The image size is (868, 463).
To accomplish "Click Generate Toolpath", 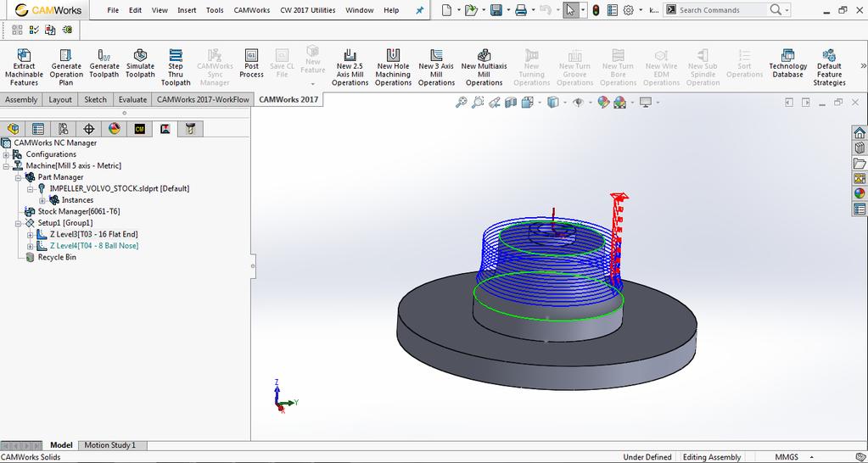I will 104,63.
